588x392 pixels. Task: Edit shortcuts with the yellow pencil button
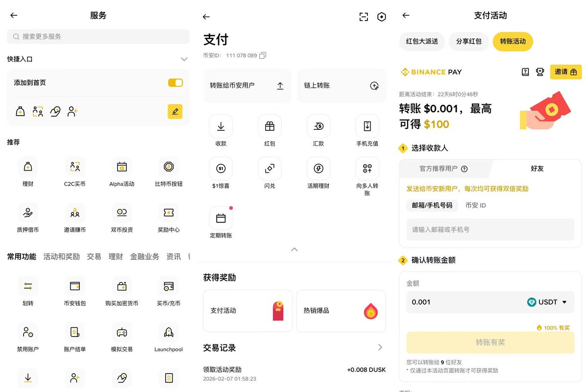[175, 112]
